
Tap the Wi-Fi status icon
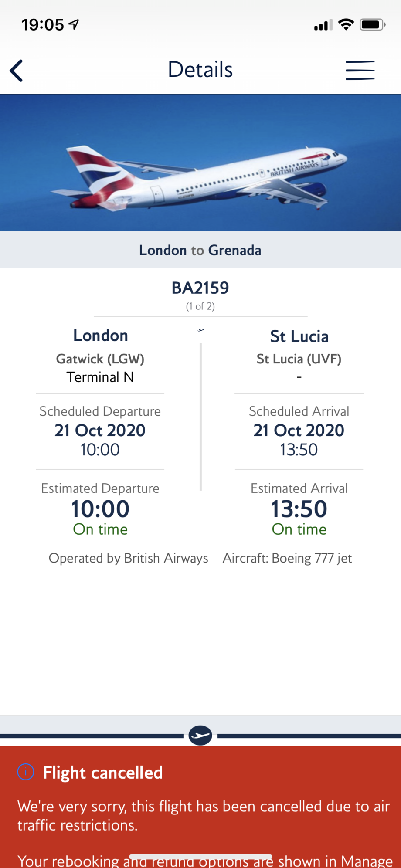click(x=346, y=24)
